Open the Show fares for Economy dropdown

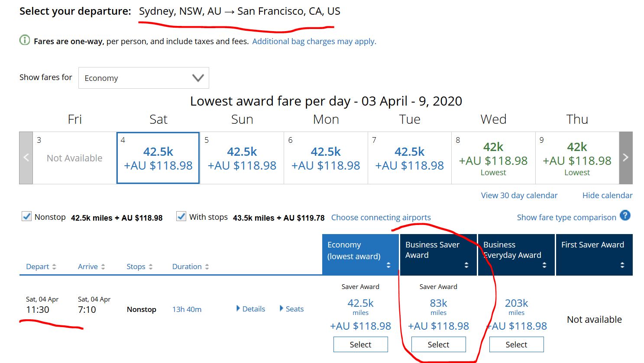(x=143, y=78)
